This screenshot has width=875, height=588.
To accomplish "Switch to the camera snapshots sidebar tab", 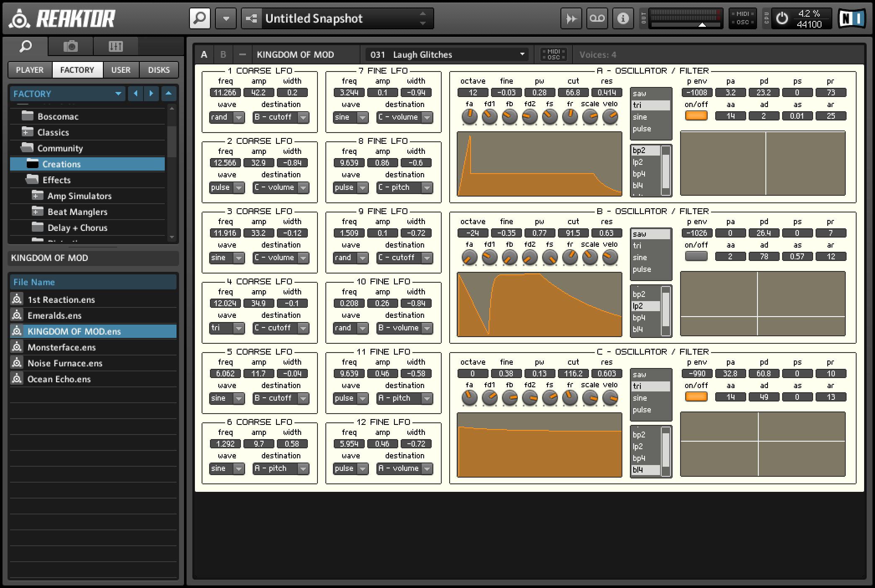I will [70, 46].
